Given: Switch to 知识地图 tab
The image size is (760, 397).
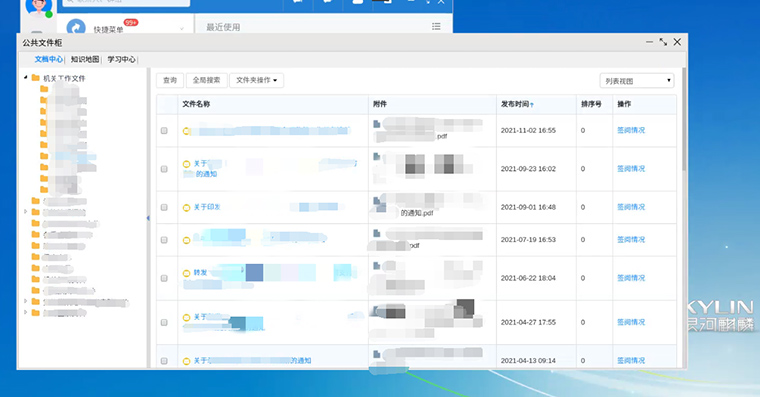Looking at the screenshot, I should pos(85,59).
